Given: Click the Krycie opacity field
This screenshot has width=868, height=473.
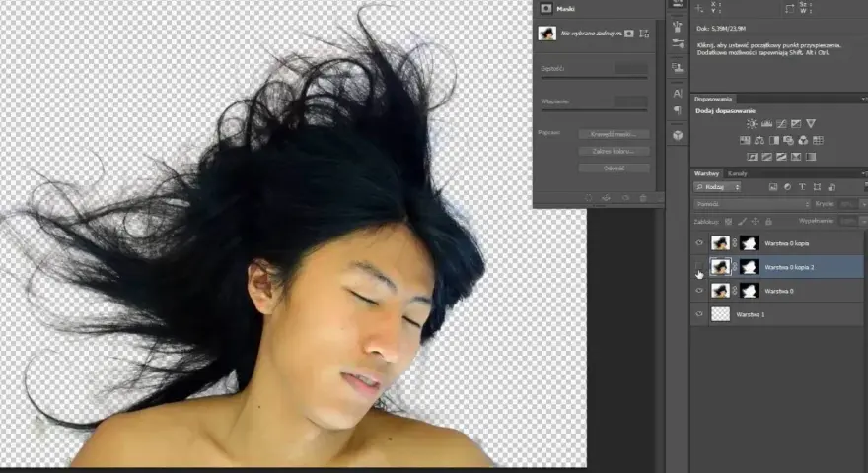Looking at the screenshot, I should (x=847, y=204).
